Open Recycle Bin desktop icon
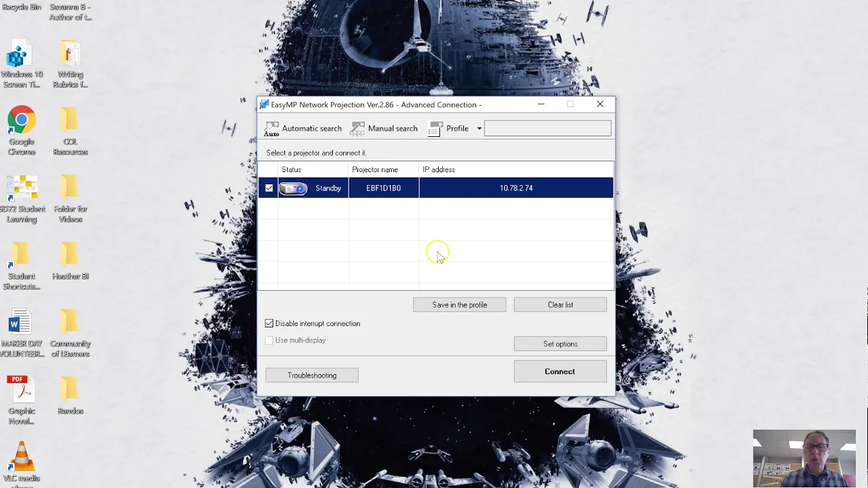 coord(22,7)
